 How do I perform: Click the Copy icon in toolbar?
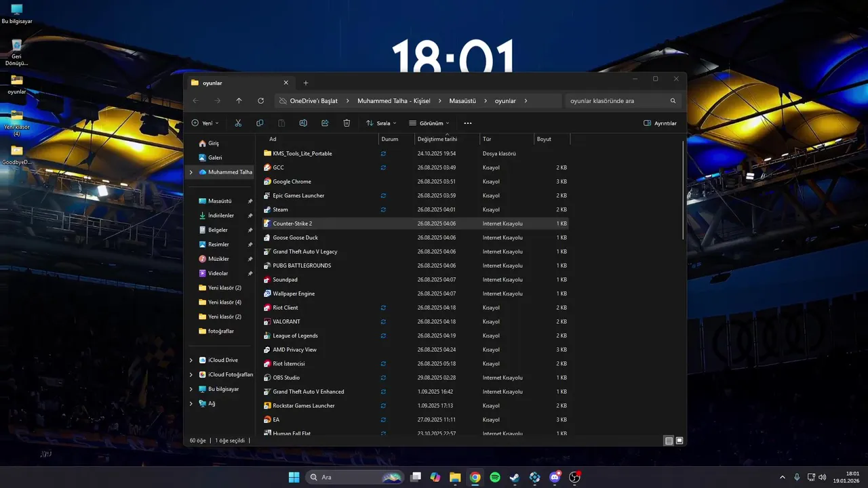pos(260,123)
